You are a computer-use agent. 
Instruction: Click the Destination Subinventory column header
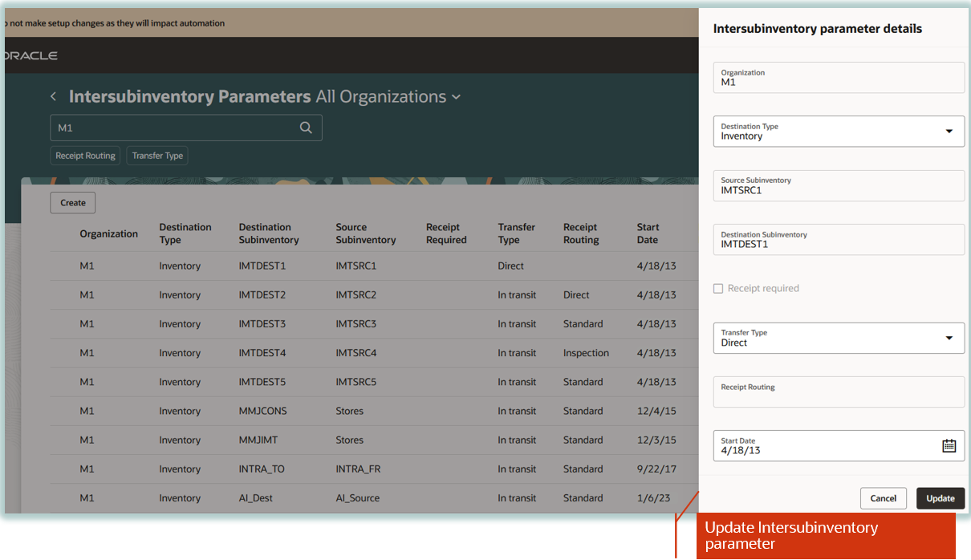click(x=269, y=233)
